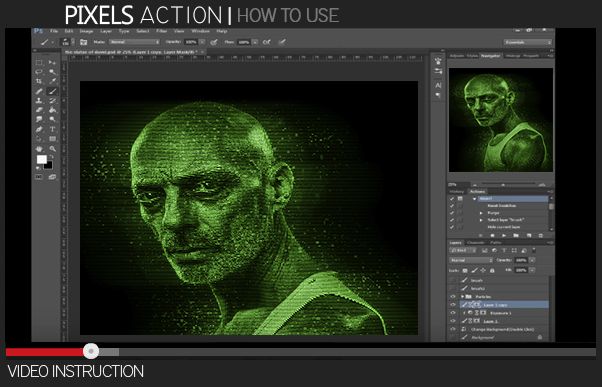The height and width of the screenshot is (387, 602).
Task: Select the Paint Bucket tool
Action: (x=52, y=110)
